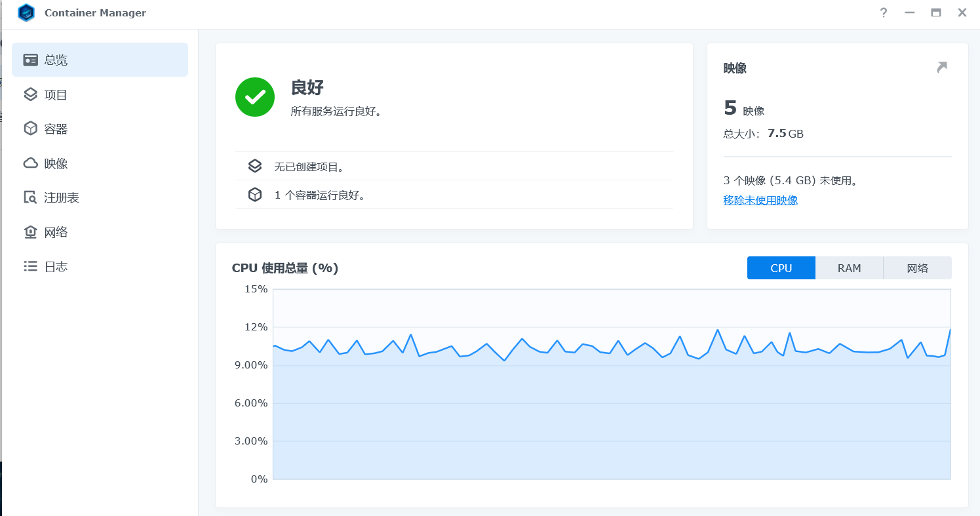Click the 映像 cloud icon in sidebar

point(30,163)
